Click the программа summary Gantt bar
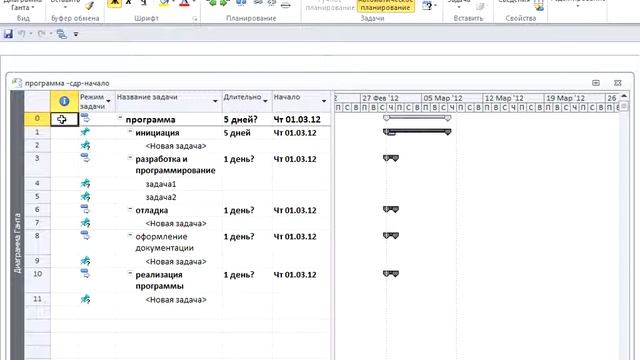This screenshot has width=640, height=360. [x=417, y=118]
